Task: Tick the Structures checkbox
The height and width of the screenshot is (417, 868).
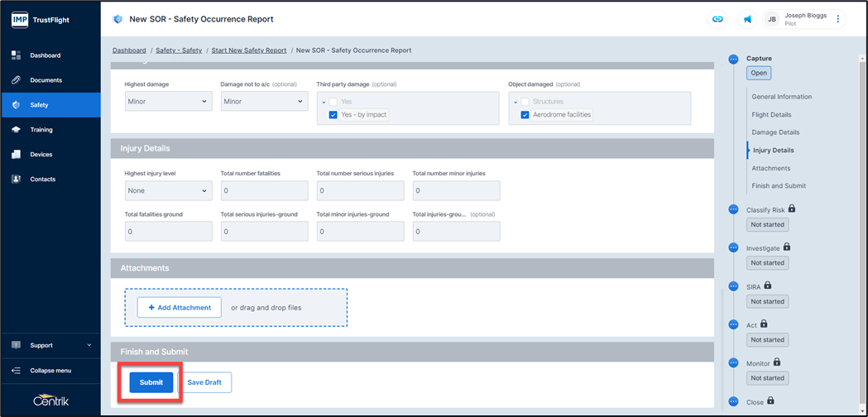Action: click(x=525, y=102)
